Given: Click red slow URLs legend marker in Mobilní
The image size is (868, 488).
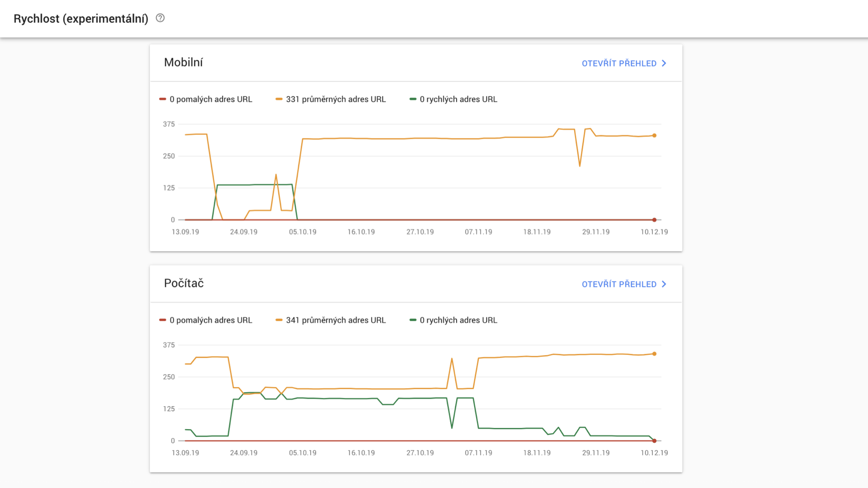Looking at the screenshot, I should [x=163, y=99].
